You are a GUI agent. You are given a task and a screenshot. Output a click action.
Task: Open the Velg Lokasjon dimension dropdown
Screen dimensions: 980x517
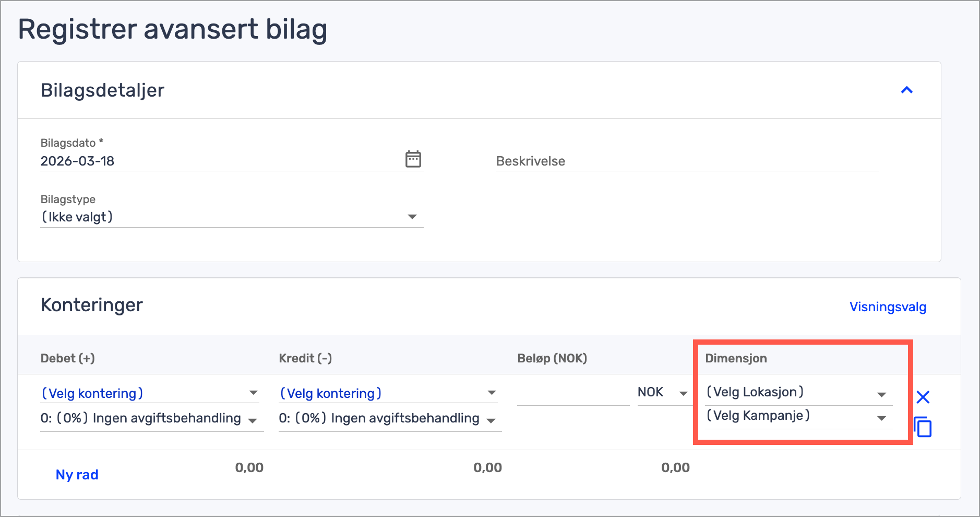[797, 393]
